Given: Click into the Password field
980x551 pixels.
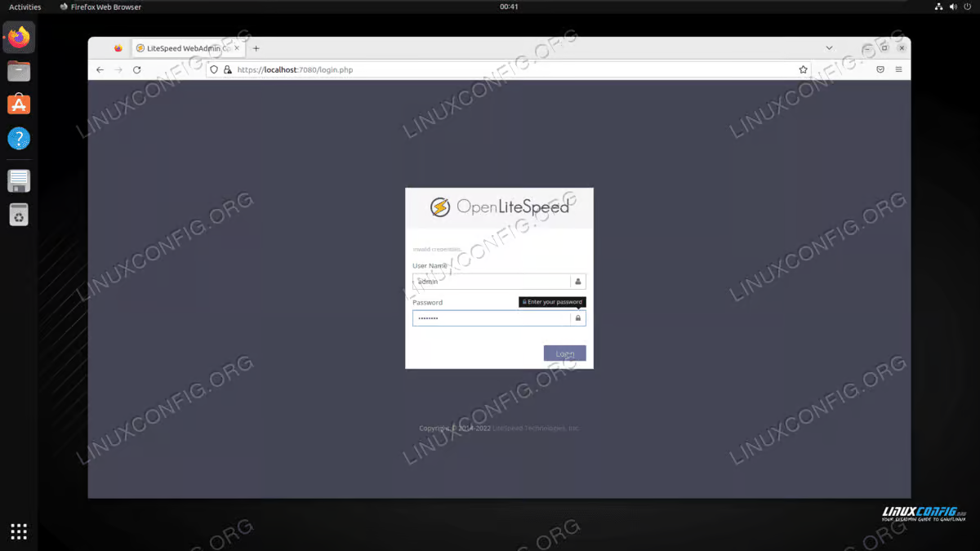Looking at the screenshot, I should pos(491,318).
